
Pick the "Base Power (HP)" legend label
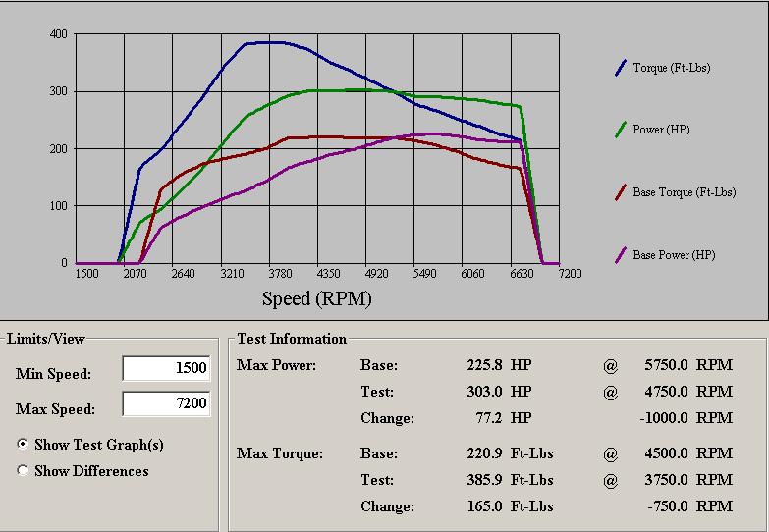click(x=674, y=255)
